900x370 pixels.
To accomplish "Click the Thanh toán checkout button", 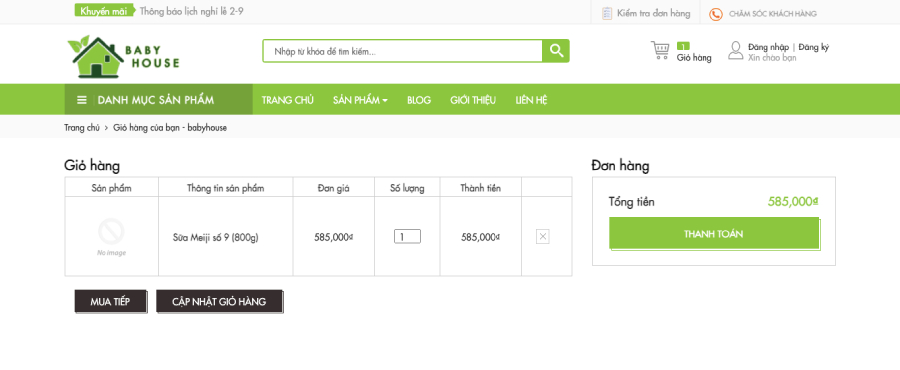I will [x=713, y=233].
